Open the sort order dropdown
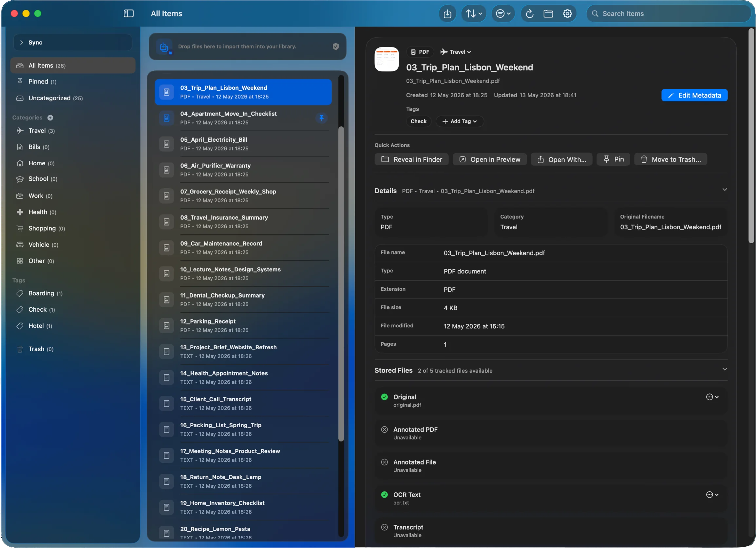 (474, 14)
